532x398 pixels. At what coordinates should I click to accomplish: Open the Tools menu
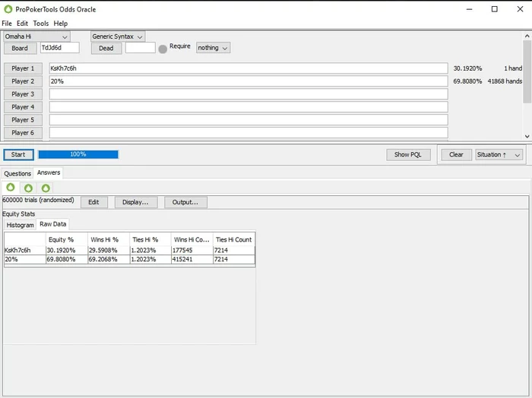coord(41,24)
